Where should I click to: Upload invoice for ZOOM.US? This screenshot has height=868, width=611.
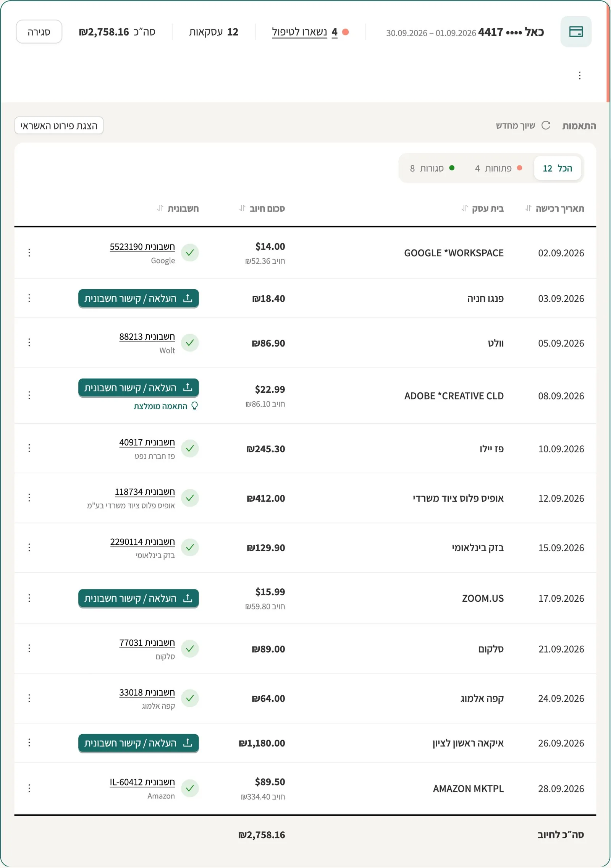pos(139,598)
